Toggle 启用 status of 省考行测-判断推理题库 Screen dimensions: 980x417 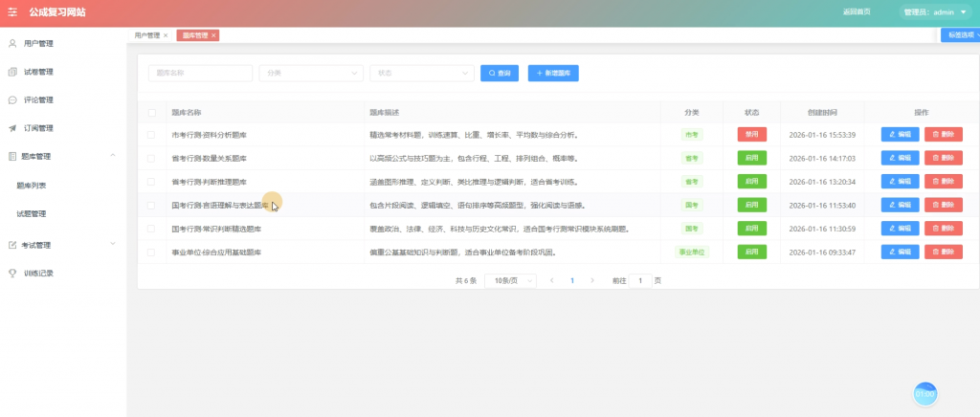click(x=752, y=182)
